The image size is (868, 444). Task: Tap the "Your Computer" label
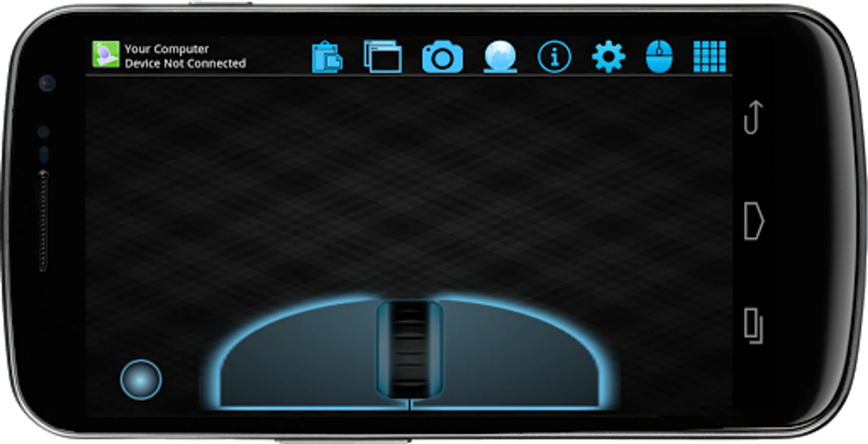point(166,49)
